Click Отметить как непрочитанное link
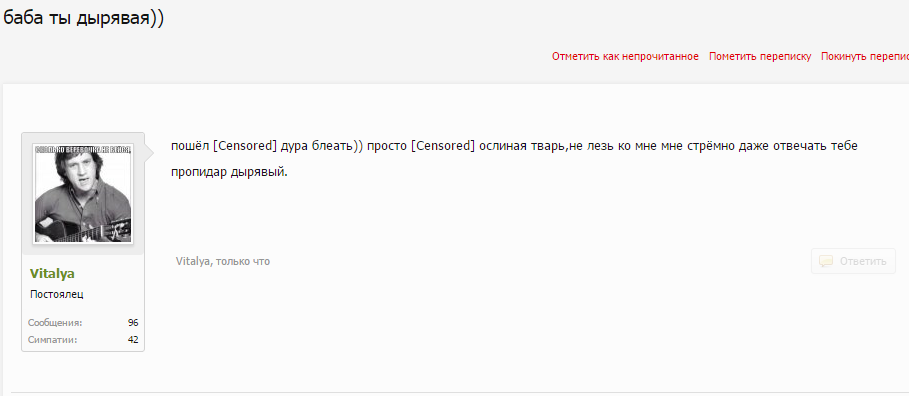Image resolution: width=909 pixels, height=396 pixels. (x=625, y=57)
